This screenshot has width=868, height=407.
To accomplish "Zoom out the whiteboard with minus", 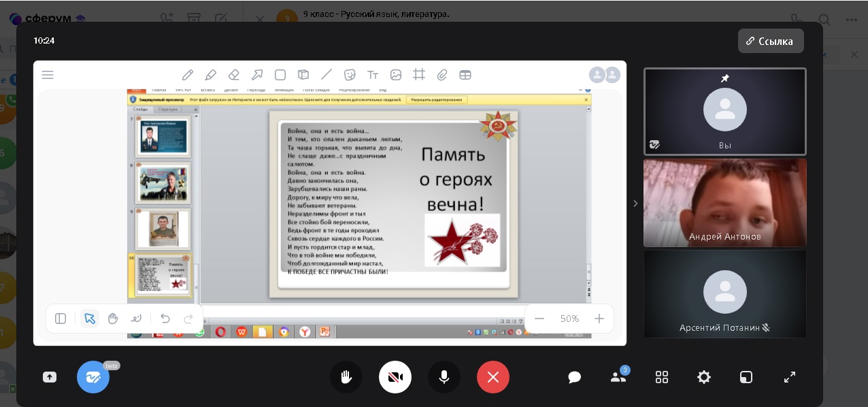I will coord(539,319).
